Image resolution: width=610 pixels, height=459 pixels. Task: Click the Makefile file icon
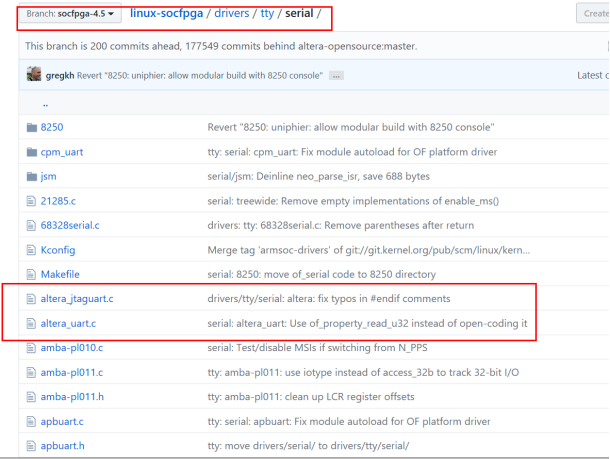point(31,275)
